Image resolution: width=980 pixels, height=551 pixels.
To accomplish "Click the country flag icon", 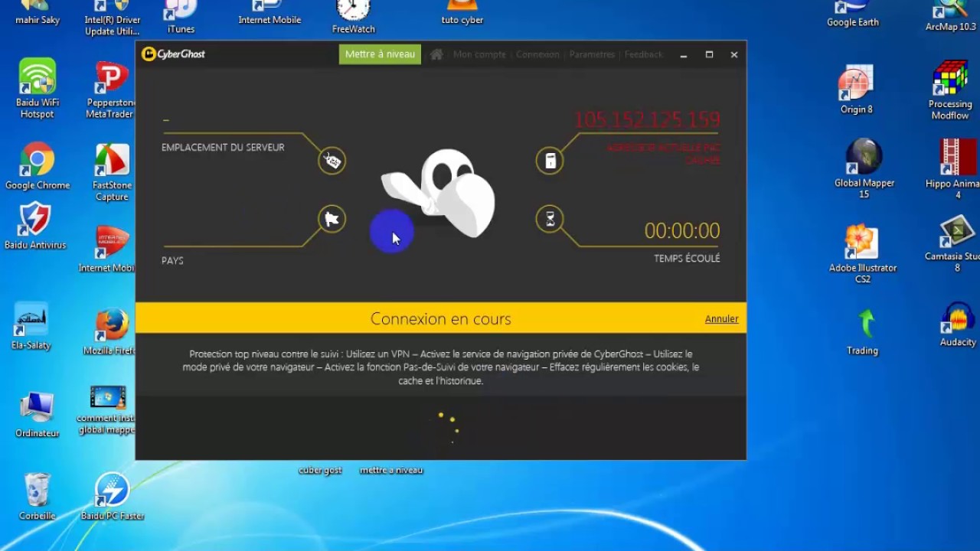I will (332, 220).
